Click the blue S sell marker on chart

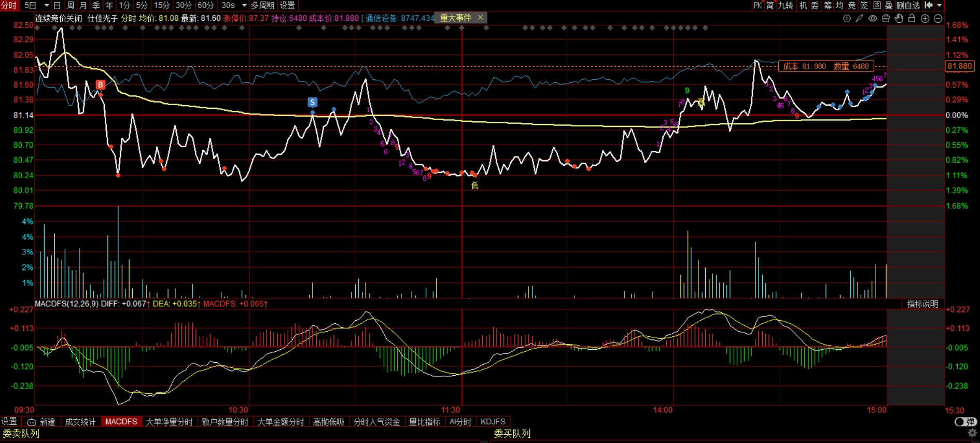312,102
